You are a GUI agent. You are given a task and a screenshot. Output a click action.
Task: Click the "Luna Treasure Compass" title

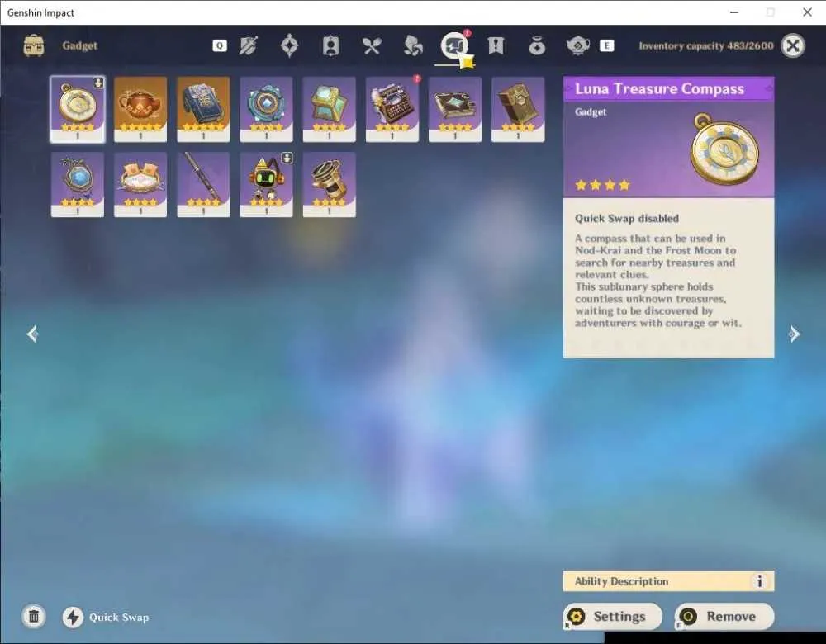pos(659,89)
